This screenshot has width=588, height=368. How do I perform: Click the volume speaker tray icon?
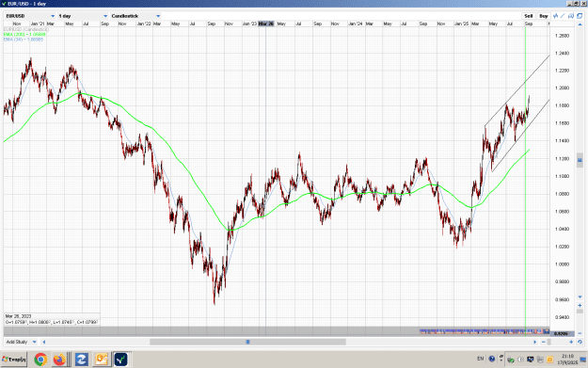[520, 360]
